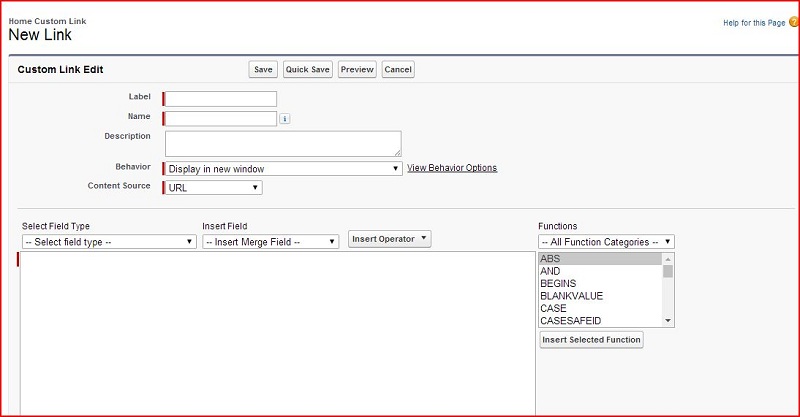
Task: Select BLANKVALUE in the functions list
Action: point(600,296)
